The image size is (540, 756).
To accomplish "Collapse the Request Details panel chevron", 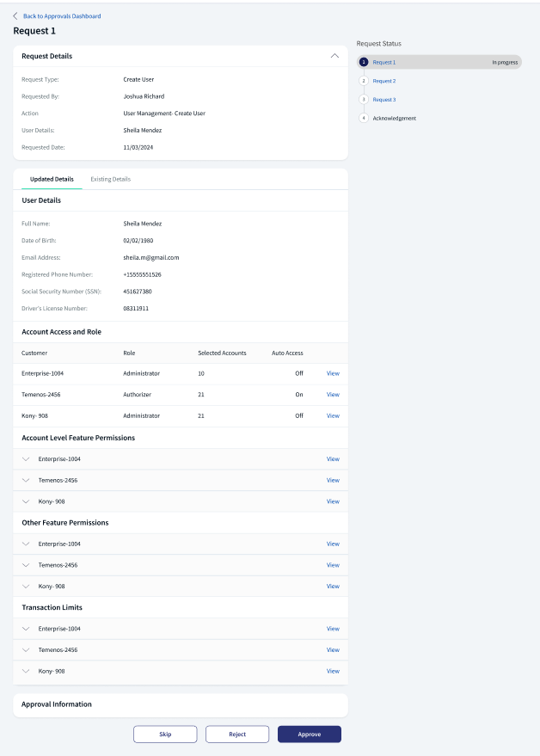I will (334, 56).
